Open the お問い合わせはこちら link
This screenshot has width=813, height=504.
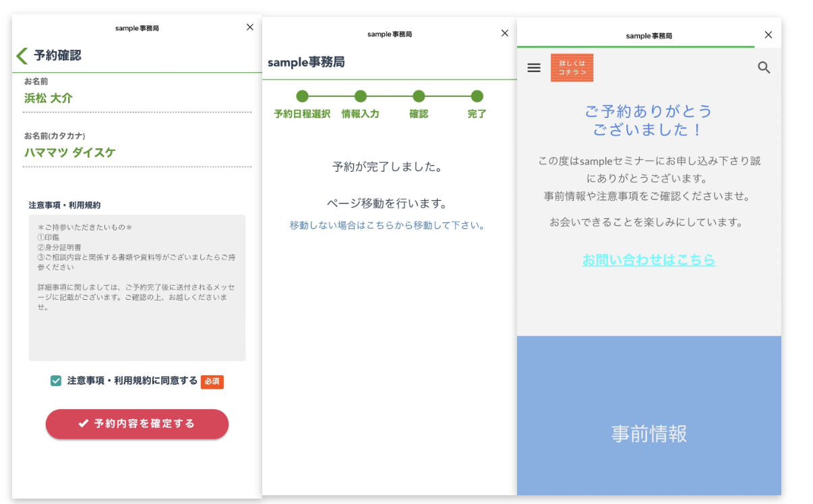(649, 259)
